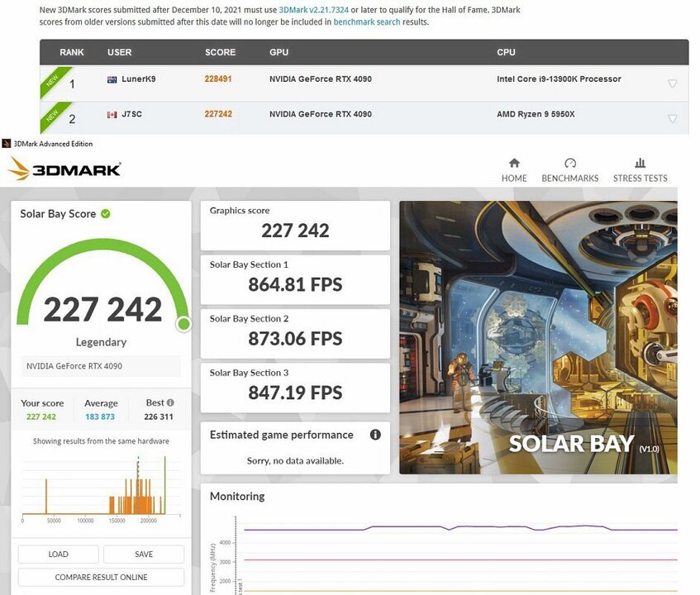
Task: Click the Solar Bay preview image
Action: click(x=538, y=337)
